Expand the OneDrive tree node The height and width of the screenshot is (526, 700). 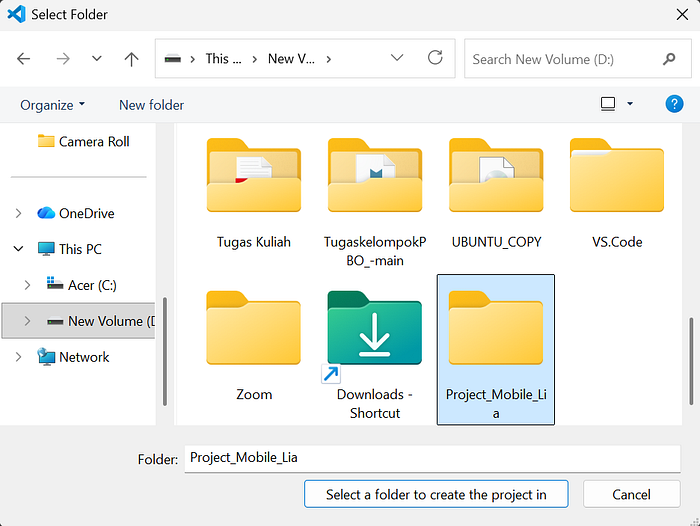point(18,213)
